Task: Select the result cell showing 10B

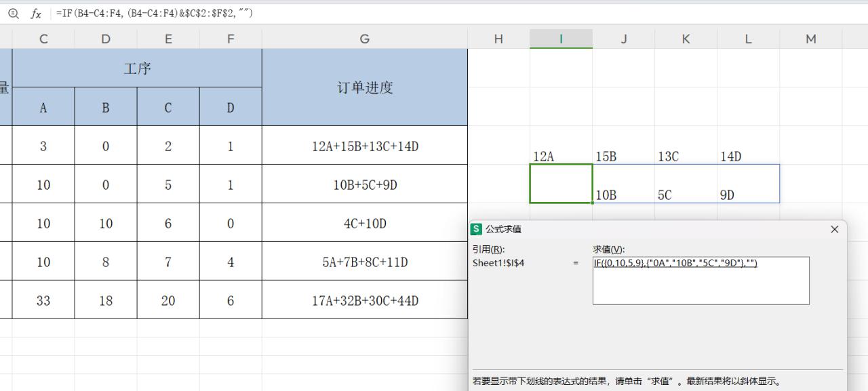Action: [x=624, y=184]
